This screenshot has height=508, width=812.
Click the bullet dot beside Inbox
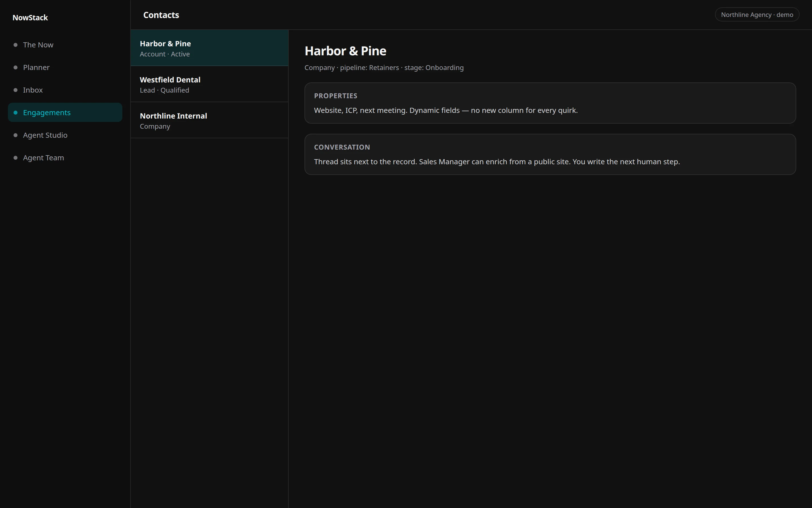pyautogui.click(x=16, y=90)
